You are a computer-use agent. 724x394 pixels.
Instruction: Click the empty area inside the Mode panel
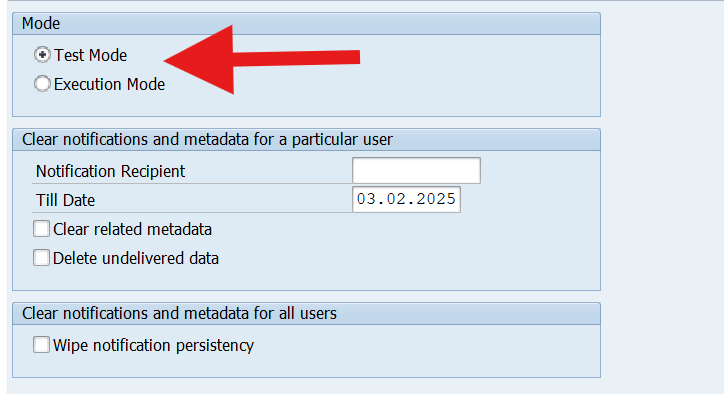coord(462,83)
